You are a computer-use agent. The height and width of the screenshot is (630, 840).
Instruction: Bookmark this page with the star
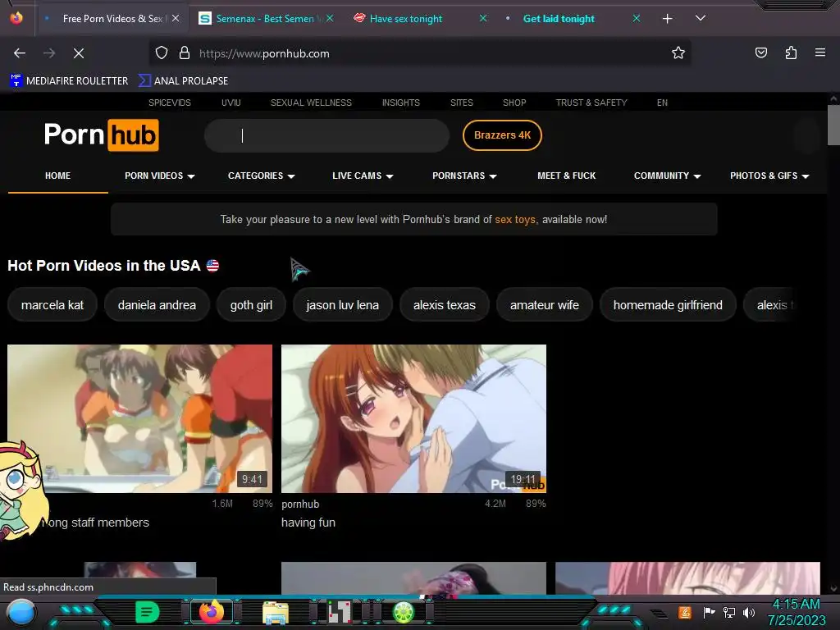click(x=678, y=53)
